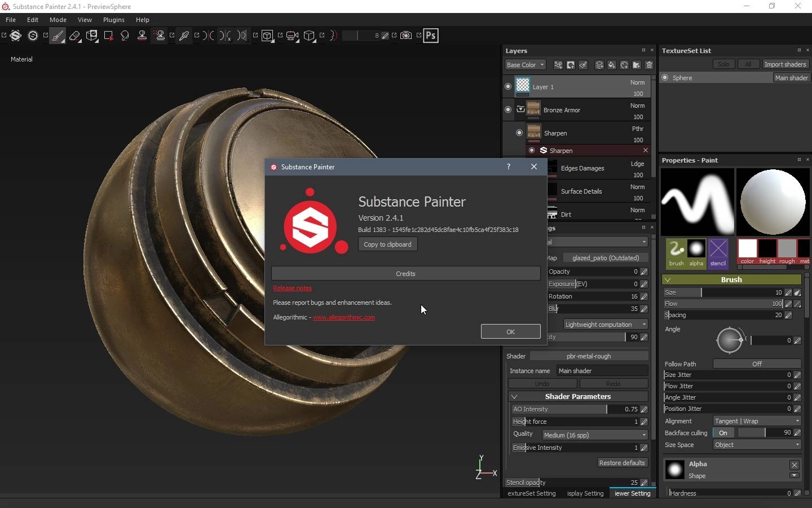Click the Import shaders button
The width and height of the screenshot is (812, 508).
785,64
